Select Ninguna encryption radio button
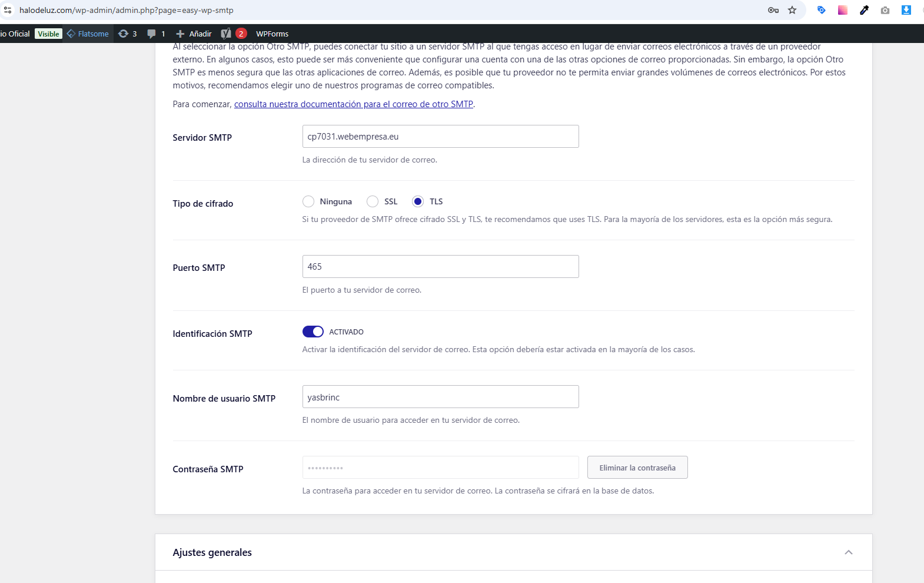This screenshot has height=583, width=924. [x=308, y=201]
